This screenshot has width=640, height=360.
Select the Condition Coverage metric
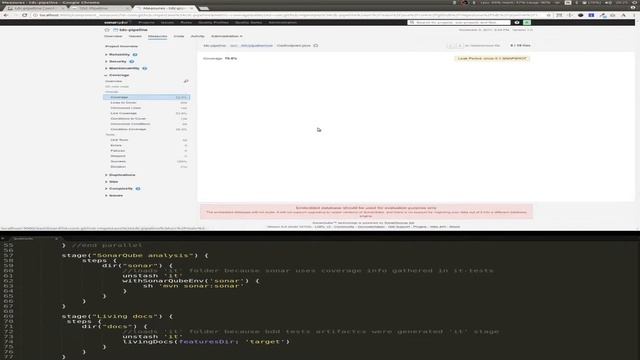click(147, 129)
